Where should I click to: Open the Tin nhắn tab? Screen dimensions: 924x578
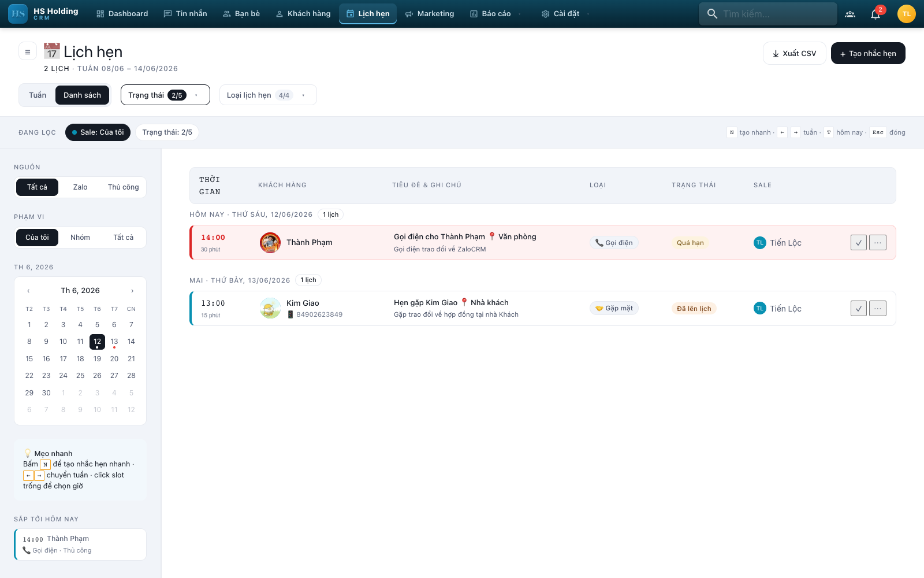[x=185, y=14]
